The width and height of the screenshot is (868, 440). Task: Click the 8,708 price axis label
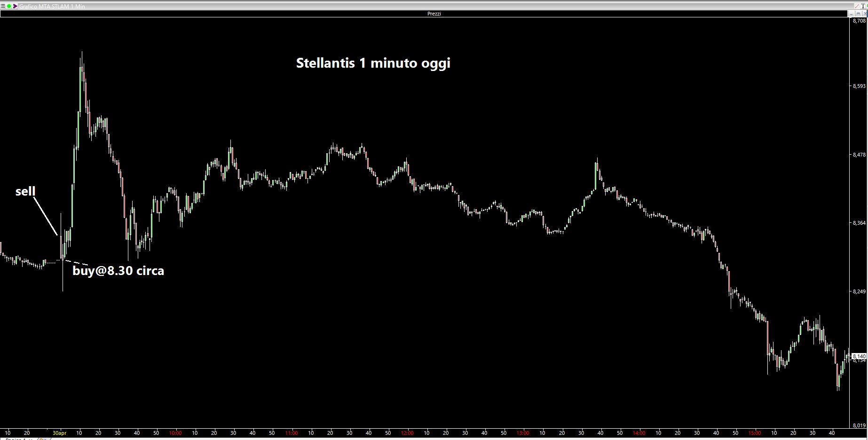pyautogui.click(x=859, y=21)
